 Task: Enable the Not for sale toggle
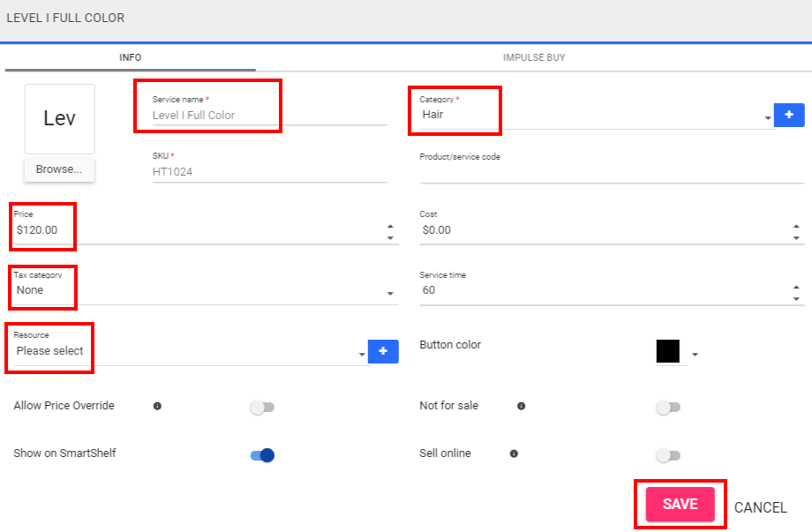[668, 407]
